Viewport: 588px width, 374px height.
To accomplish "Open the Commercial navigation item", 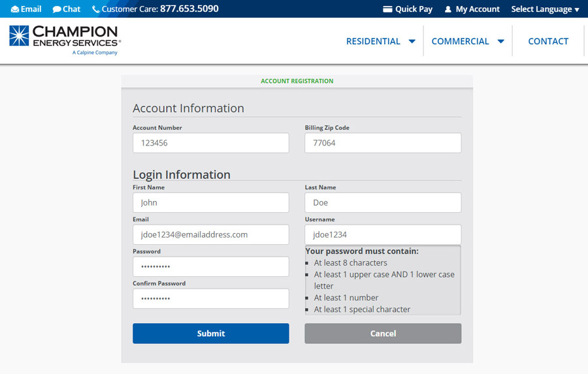I will pos(460,41).
